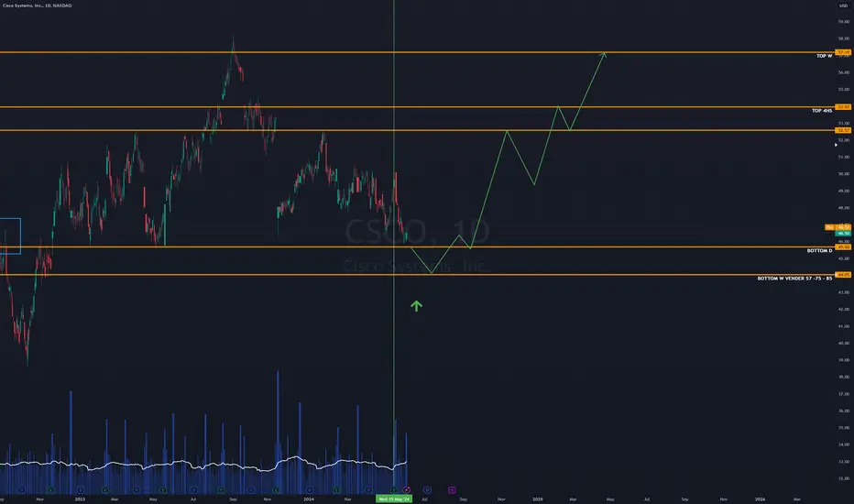This screenshot has width=854, height=504.
Task: Click the 2026 label on the time axis
Action: click(760, 499)
